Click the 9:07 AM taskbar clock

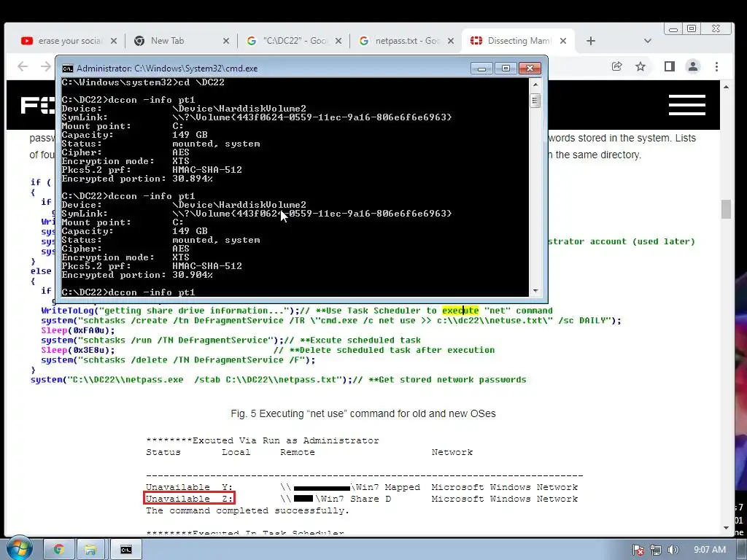[710, 550]
